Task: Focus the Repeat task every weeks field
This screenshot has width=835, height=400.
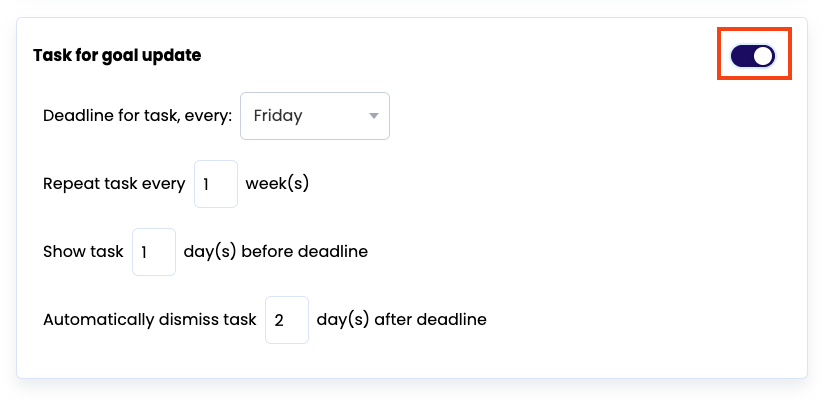Action: click(215, 184)
